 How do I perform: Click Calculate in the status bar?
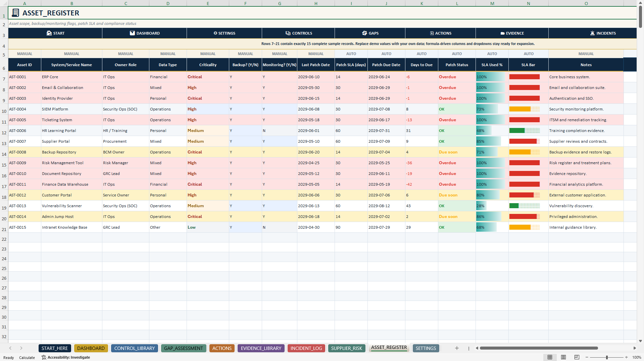[x=27, y=358]
